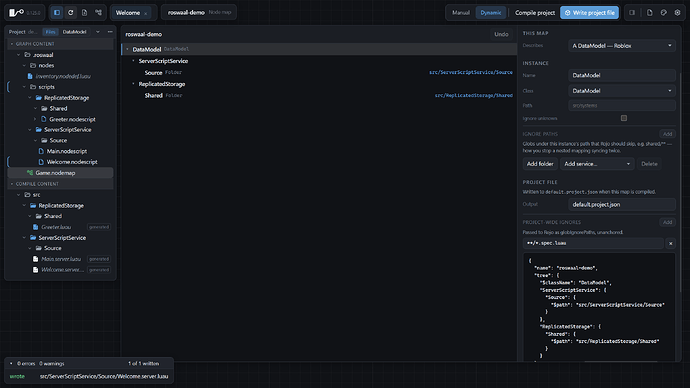Click the Greeter.nodescript file icon
Screen dimensions: 690x388
click(x=44, y=119)
